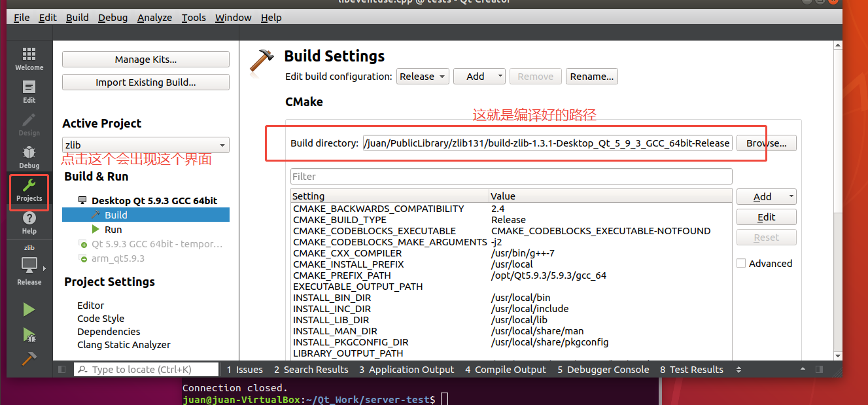Open the Test Results pane
The height and width of the screenshot is (405, 868).
point(691,370)
